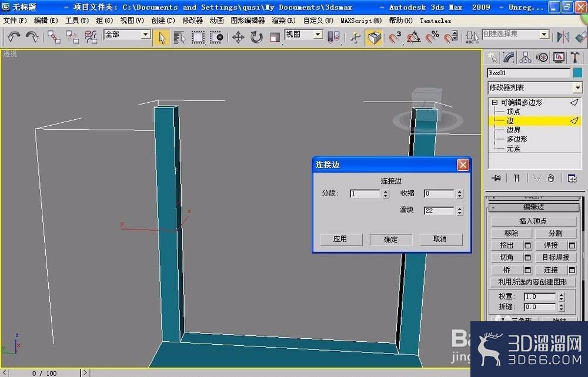
Task: Click the Make Unique icon below the stack
Action: 537,178
